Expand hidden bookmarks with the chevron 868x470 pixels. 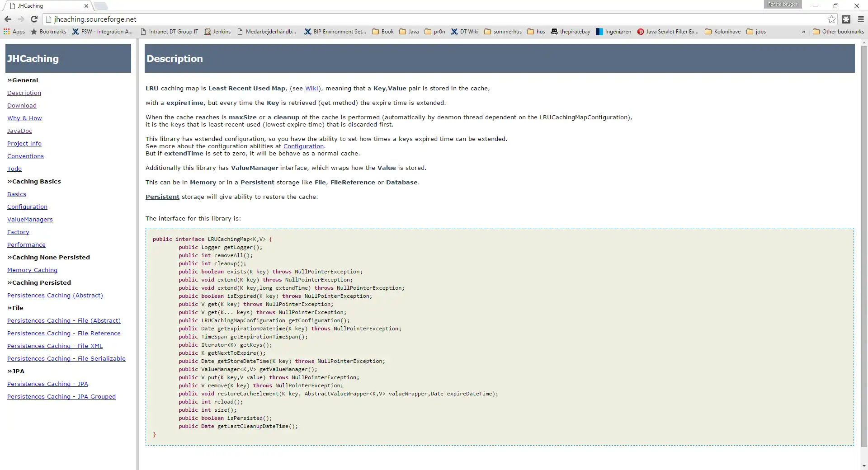tap(803, 32)
